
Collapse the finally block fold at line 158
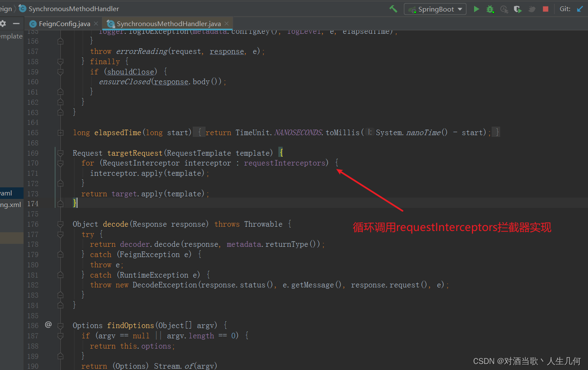(60, 62)
